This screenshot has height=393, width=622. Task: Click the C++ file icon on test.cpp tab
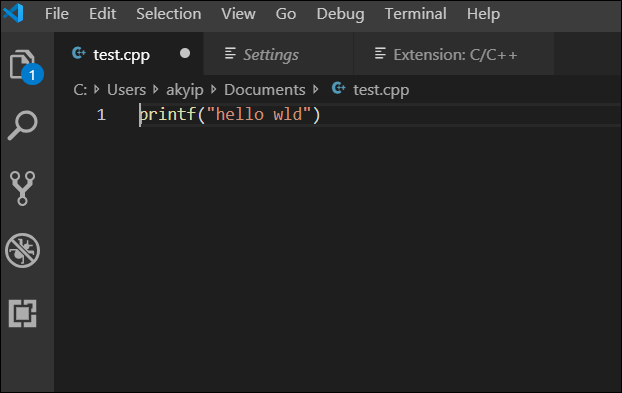click(x=79, y=53)
